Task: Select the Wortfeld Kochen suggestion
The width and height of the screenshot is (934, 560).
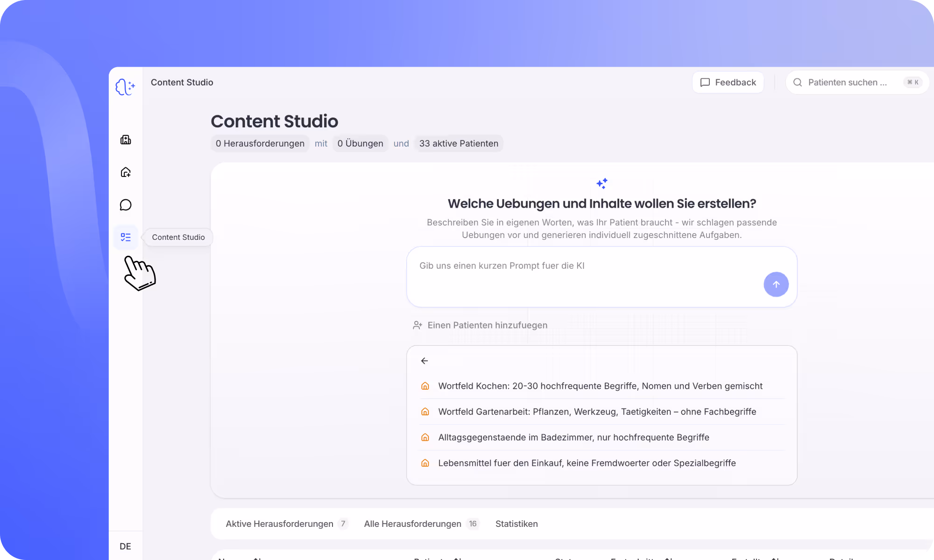Action: 600,386
